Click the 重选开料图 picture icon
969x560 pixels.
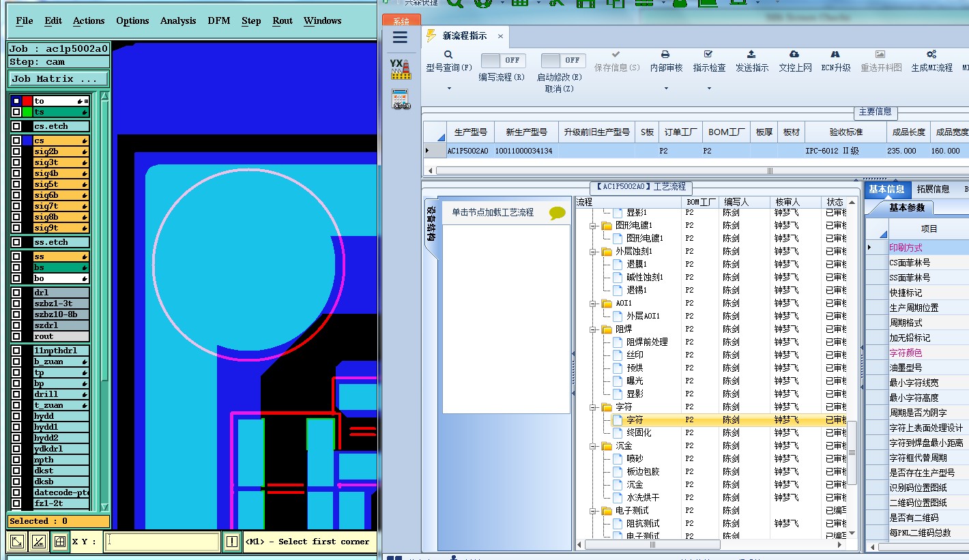click(x=880, y=54)
